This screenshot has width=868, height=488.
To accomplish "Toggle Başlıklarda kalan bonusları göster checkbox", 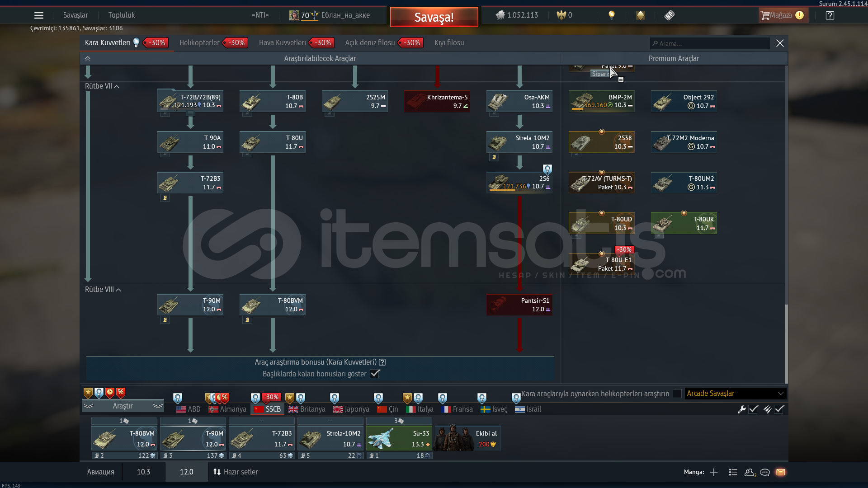I will point(375,374).
